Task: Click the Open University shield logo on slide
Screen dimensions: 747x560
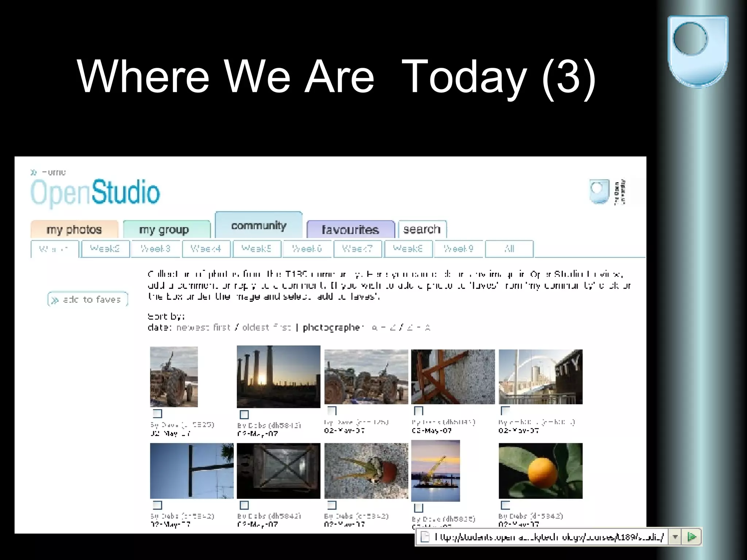Action: pyautogui.click(x=697, y=51)
